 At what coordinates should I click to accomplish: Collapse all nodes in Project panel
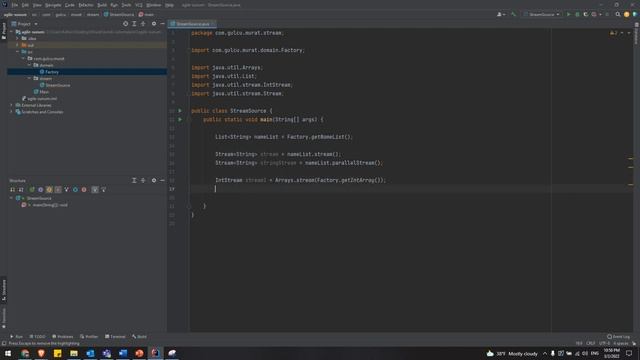point(143,24)
